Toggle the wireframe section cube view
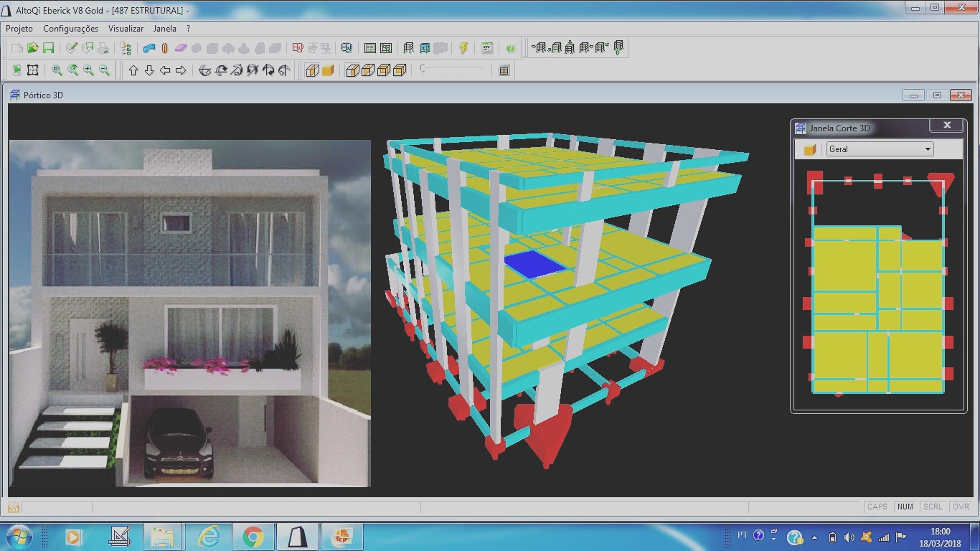This screenshot has height=551, width=980. point(313,70)
